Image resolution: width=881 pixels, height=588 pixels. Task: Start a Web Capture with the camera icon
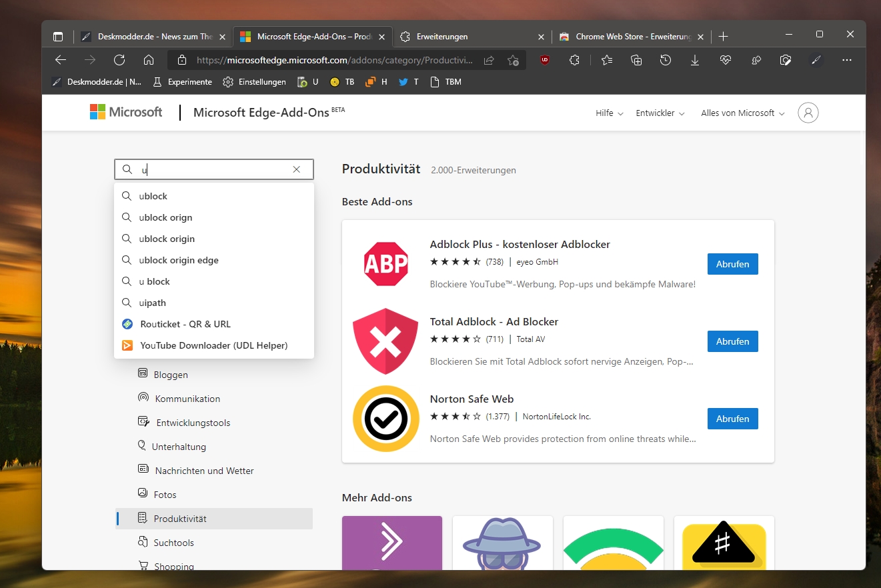pyautogui.click(x=786, y=60)
